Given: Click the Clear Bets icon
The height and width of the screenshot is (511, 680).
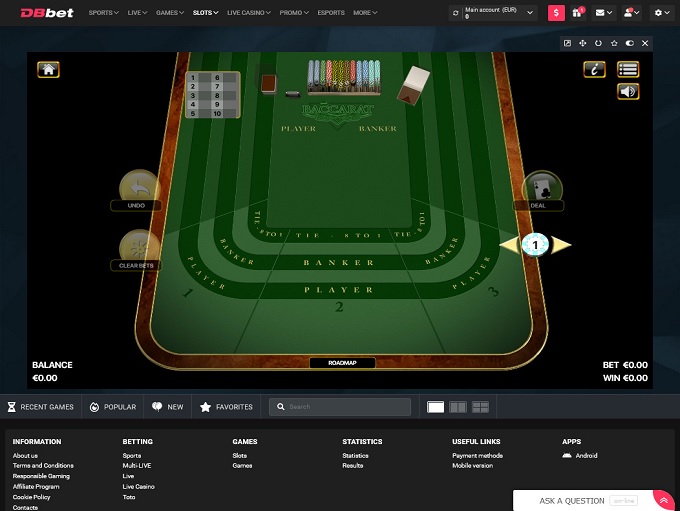Looking at the screenshot, I should click(137, 248).
